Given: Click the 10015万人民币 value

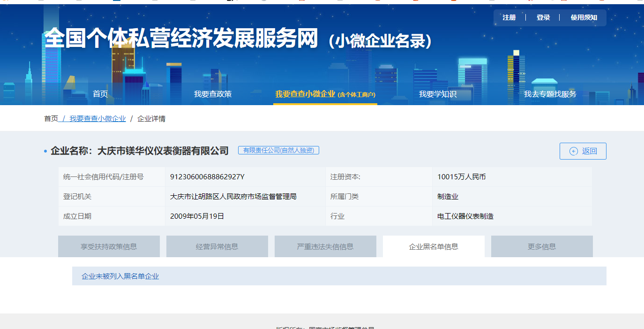Looking at the screenshot, I should click(x=462, y=177).
